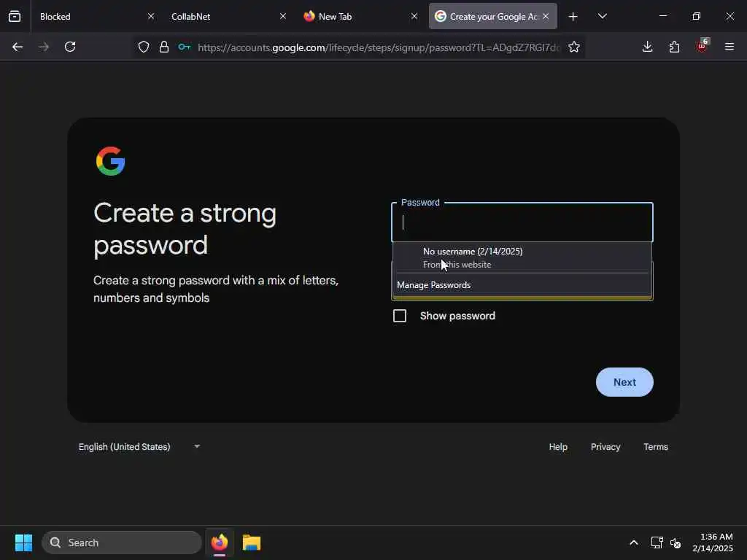The image size is (747, 560).
Task: Open Manage Passwords from autofill popup
Action: click(x=522, y=285)
